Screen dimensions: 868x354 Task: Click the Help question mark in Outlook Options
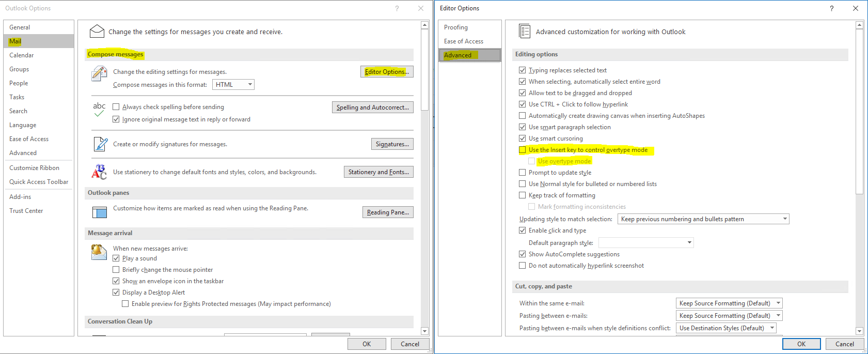click(x=397, y=8)
